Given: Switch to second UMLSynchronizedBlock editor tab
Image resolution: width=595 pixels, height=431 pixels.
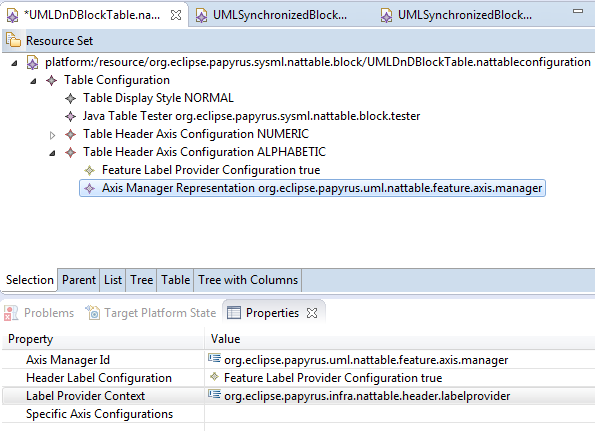Looking at the screenshot, I should point(458,15).
